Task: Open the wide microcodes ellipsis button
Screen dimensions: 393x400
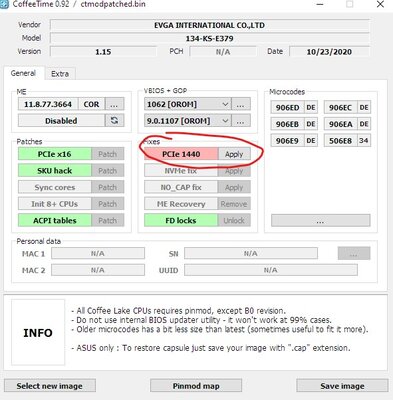Action: pyautogui.click(x=320, y=221)
